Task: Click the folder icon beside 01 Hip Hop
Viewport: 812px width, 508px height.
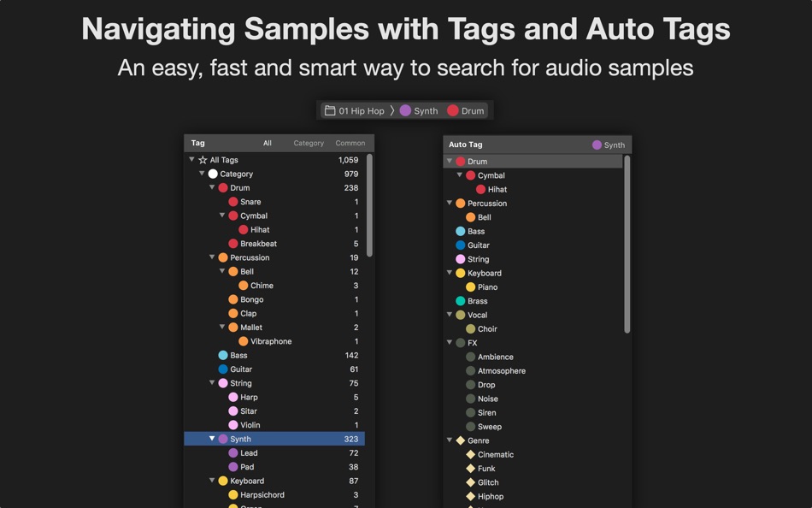Action: tap(330, 110)
